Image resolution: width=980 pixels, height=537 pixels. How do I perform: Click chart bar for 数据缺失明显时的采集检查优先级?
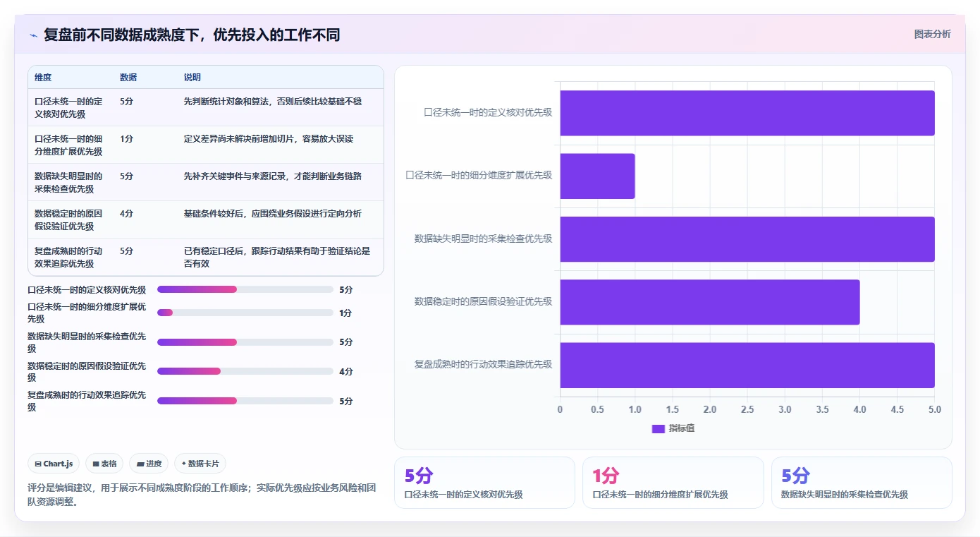(x=747, y=239)
